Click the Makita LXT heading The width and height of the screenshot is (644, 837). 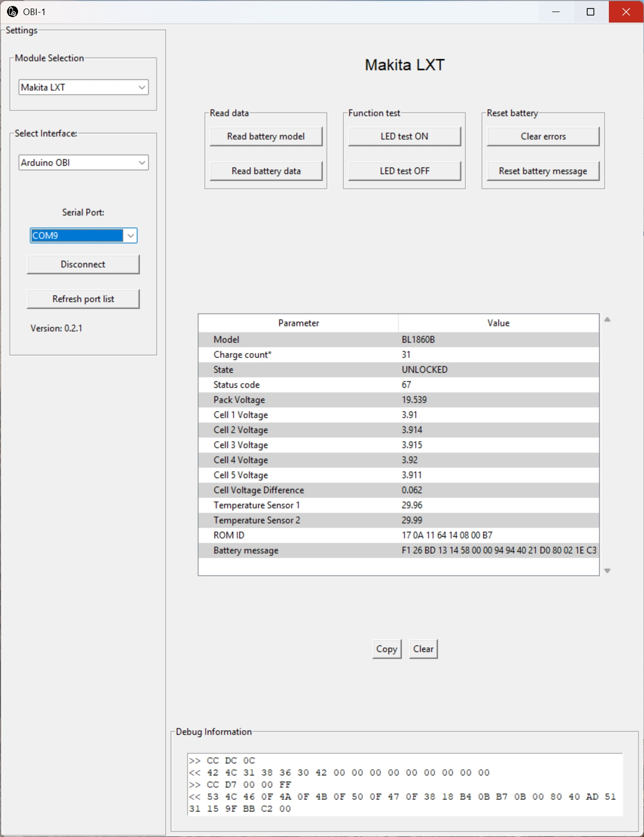(405, 65)
